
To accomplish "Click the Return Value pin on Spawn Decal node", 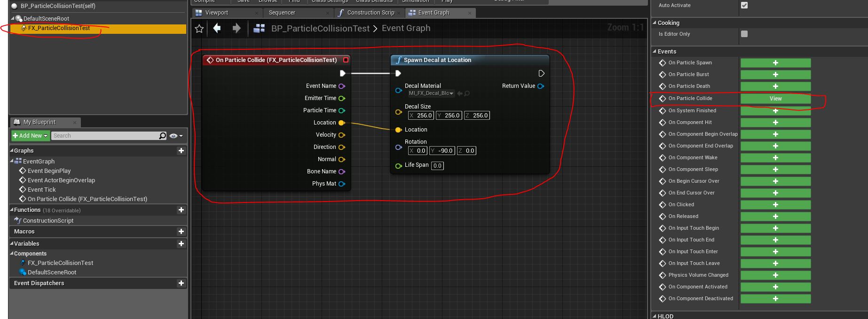I will pos(541,86).
